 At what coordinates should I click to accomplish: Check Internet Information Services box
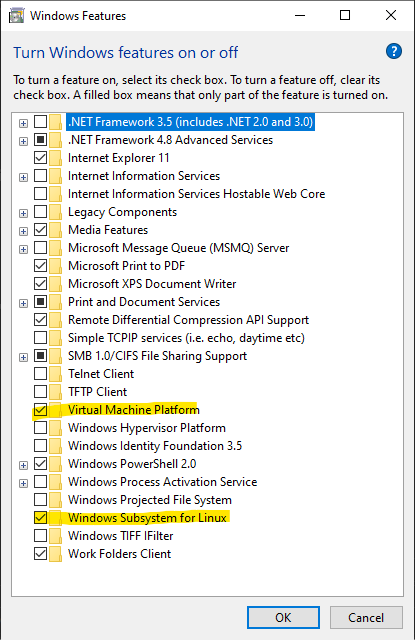(x=40, y=176)
